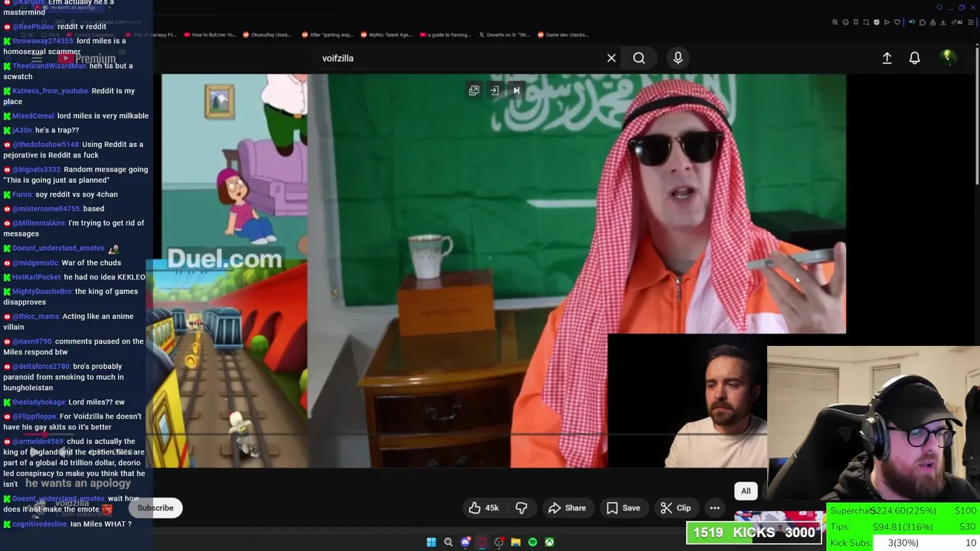Open the Xbox app from the taskbar
Image resolution: width=980 pixels, height=551 pixels.
pos(549,542)
